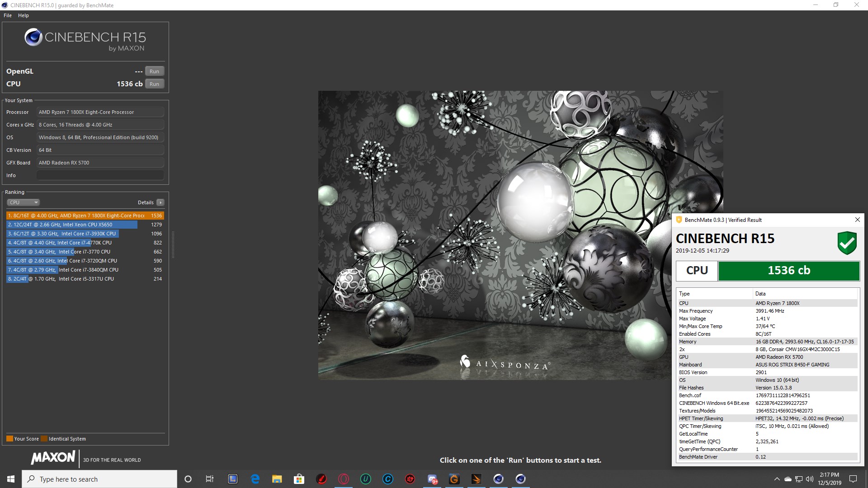Select the Core i7-4770K ranking row
The width and height of the screenshot is (868, 488).
click(85, 243)
